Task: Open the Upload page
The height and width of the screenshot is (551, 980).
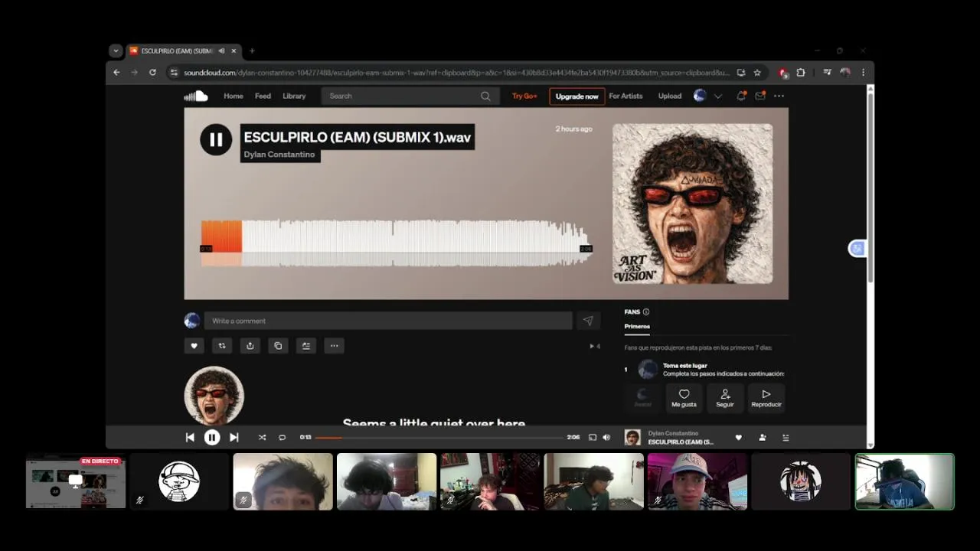Action: point(670,96)
